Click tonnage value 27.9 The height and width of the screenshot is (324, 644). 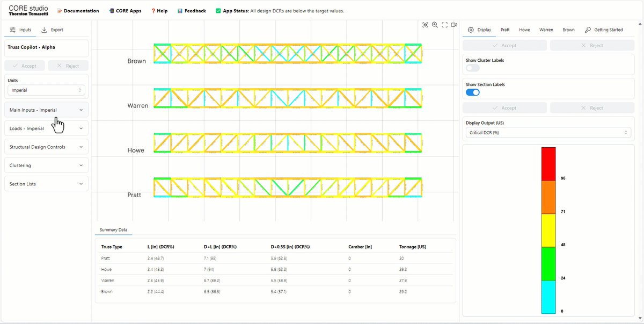(x=403, y=280)
